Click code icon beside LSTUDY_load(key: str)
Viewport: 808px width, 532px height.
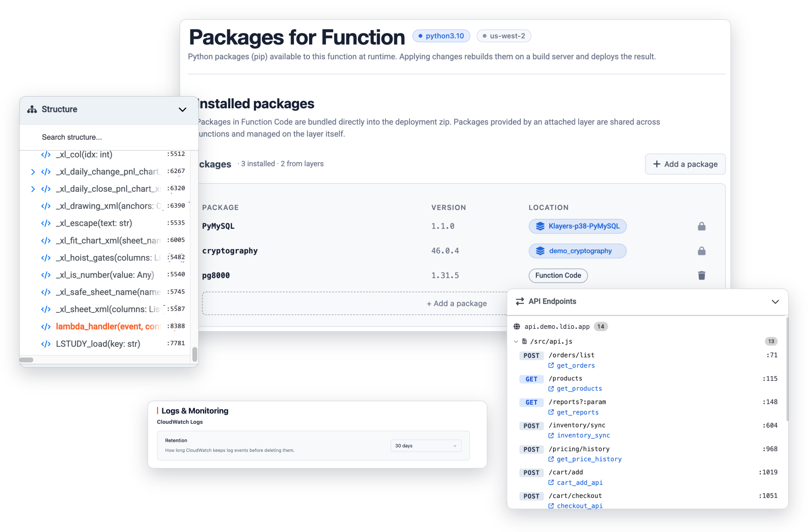(46, 344)
